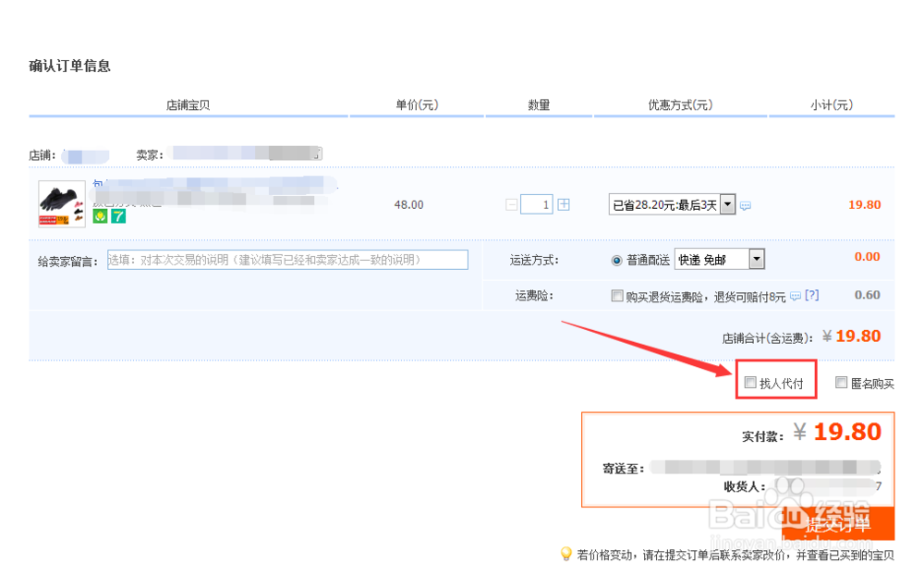
Task: Select the 普通配送 delivery radio button
Action: click(x=616, y=259)
